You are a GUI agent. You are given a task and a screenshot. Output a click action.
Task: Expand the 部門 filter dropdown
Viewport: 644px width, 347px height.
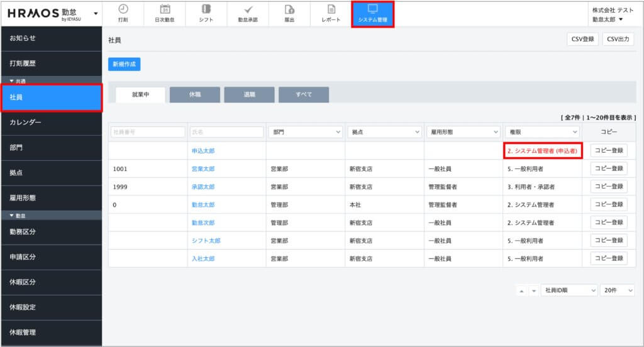tap(304, 132)
